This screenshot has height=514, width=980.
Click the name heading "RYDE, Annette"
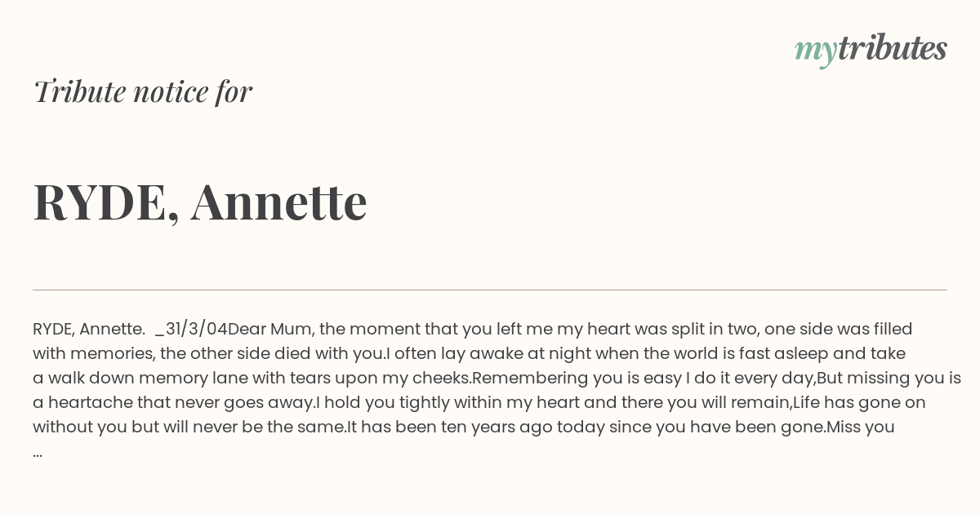pos(200,202)
